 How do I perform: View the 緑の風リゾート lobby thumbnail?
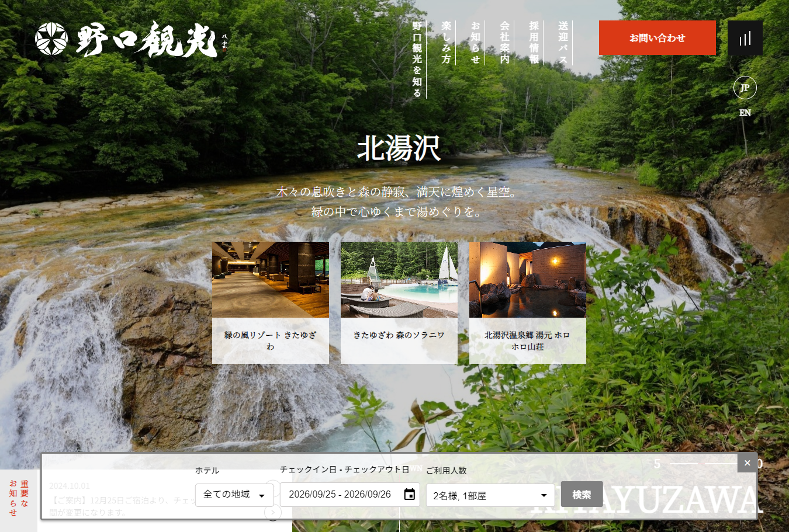271,280
